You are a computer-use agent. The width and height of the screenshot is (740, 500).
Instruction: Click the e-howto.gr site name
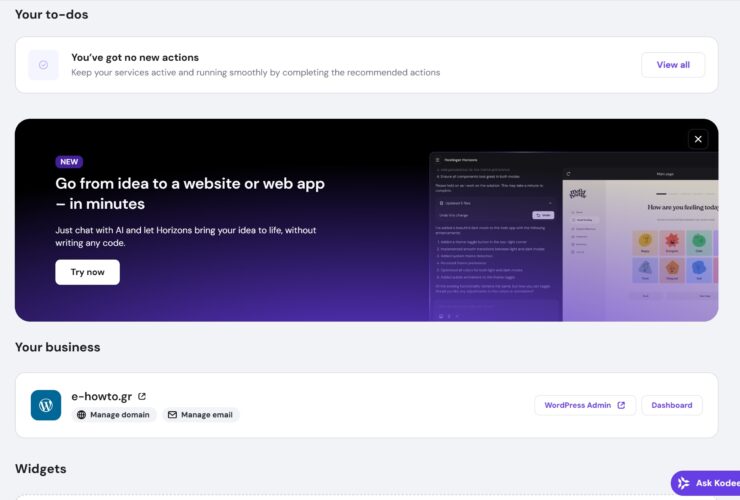[101, 396]
